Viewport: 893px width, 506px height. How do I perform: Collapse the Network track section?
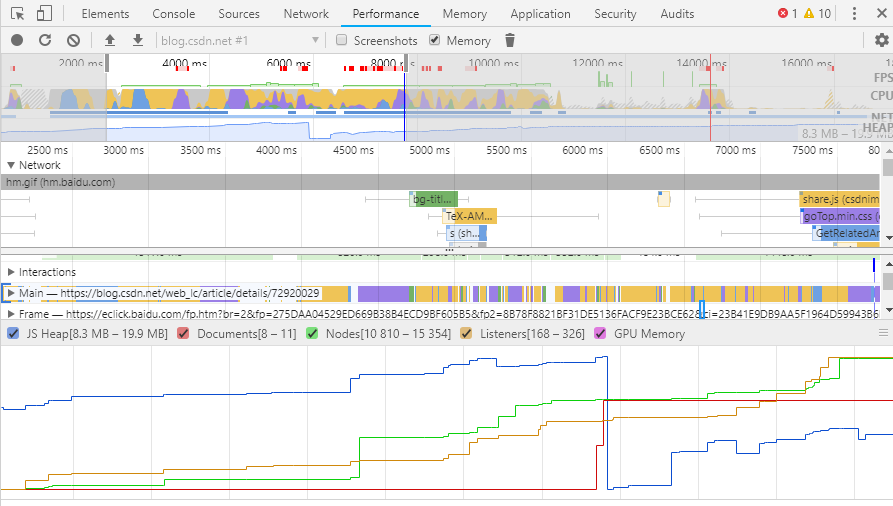(11, 165)
